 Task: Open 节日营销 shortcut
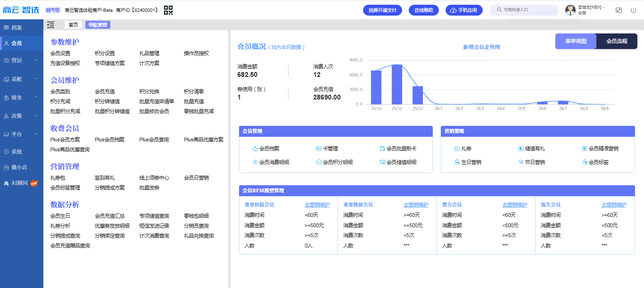531,162
